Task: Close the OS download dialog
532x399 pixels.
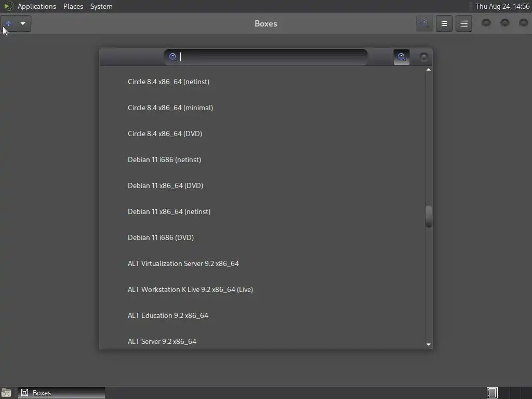Action: tap(423, 57)
